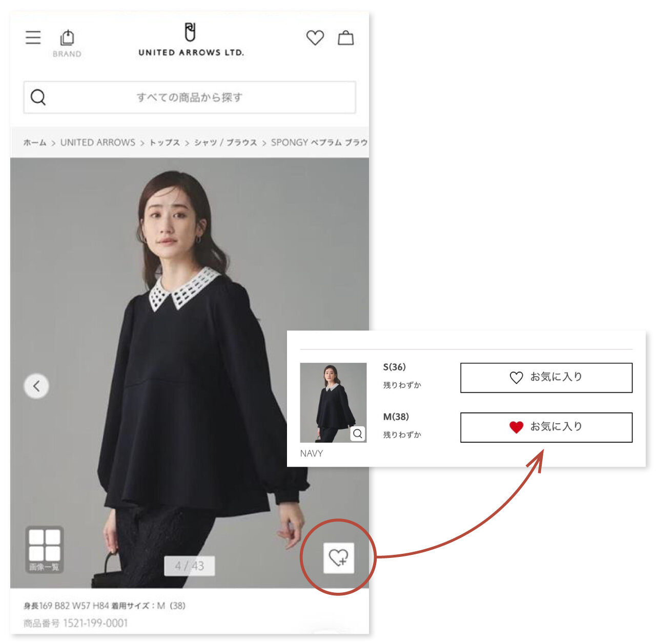Viewport: 656px width, 644px height.
Task: Open the shopping bag cart
Action: coord(346,37)
